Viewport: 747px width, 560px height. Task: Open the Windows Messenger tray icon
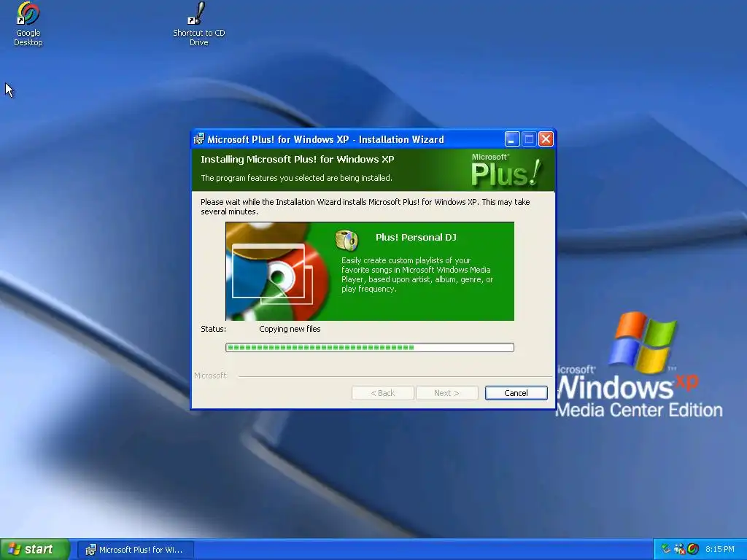679,549
